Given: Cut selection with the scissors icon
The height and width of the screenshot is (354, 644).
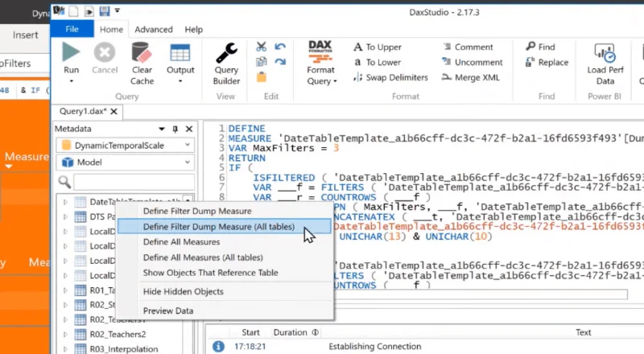Looking at the screenshot, I should [261, 47].
